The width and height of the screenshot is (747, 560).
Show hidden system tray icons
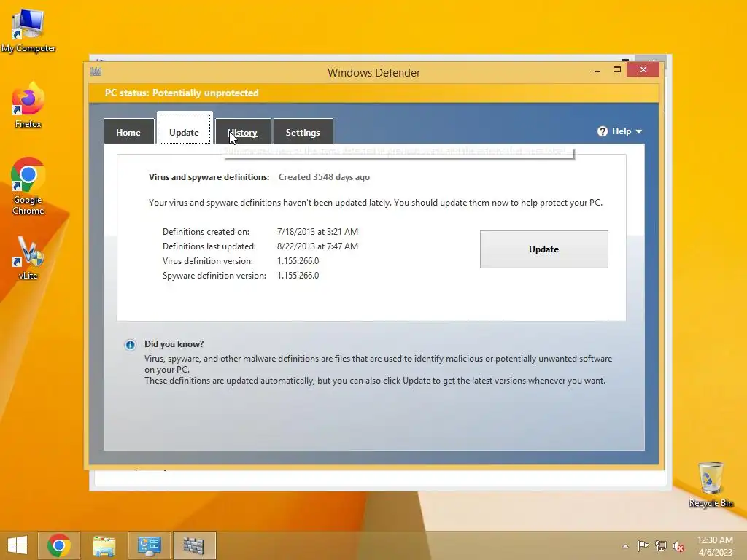point(625,546)
